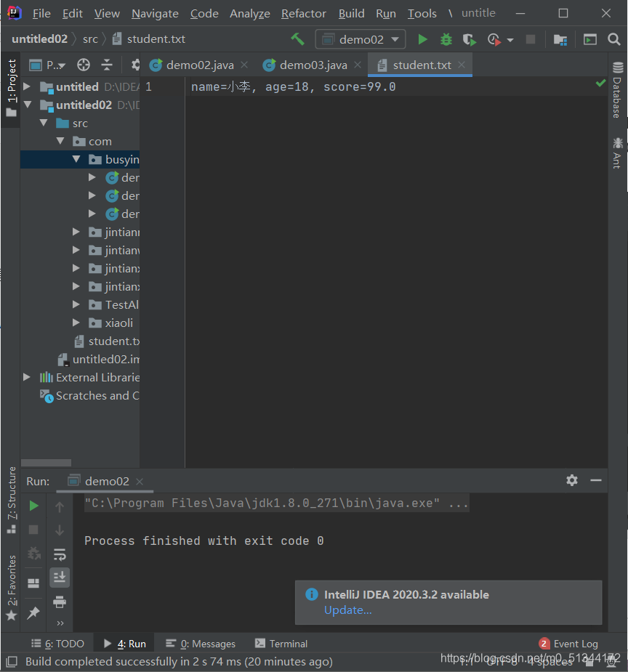
Task: Select student.txt in project tree
Action: point(107,341)
